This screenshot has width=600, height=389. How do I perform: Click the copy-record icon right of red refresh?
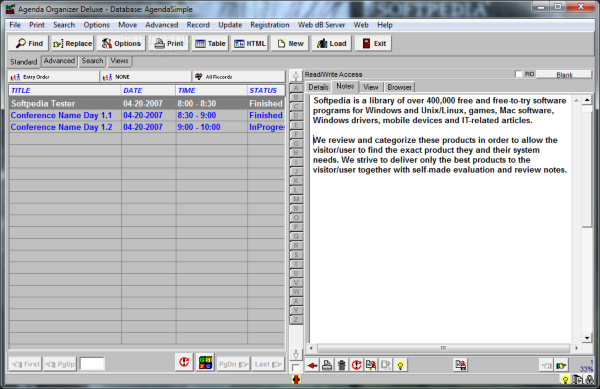(x=371, y=365)
